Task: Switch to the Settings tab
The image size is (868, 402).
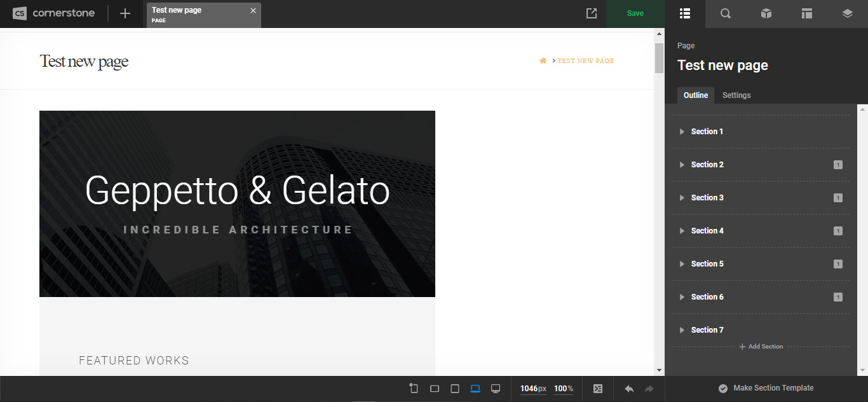Action: (x=736, y=95)
